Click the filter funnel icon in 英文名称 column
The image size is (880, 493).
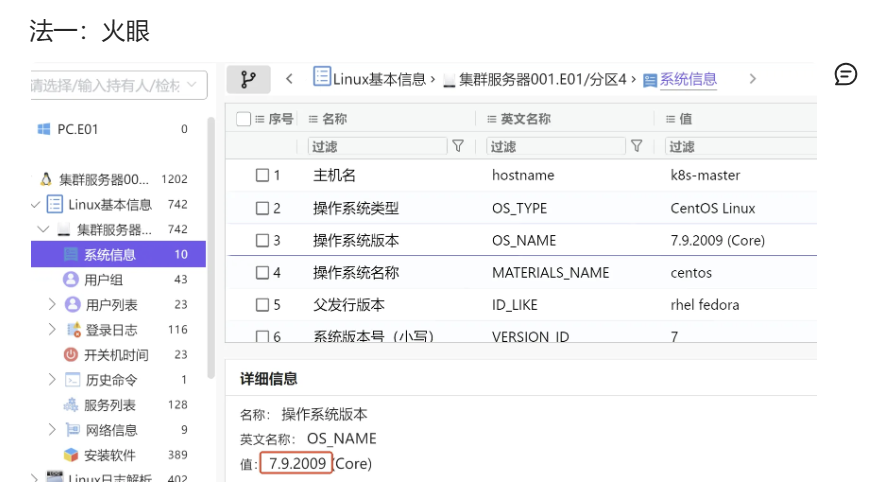click(636, 146)
